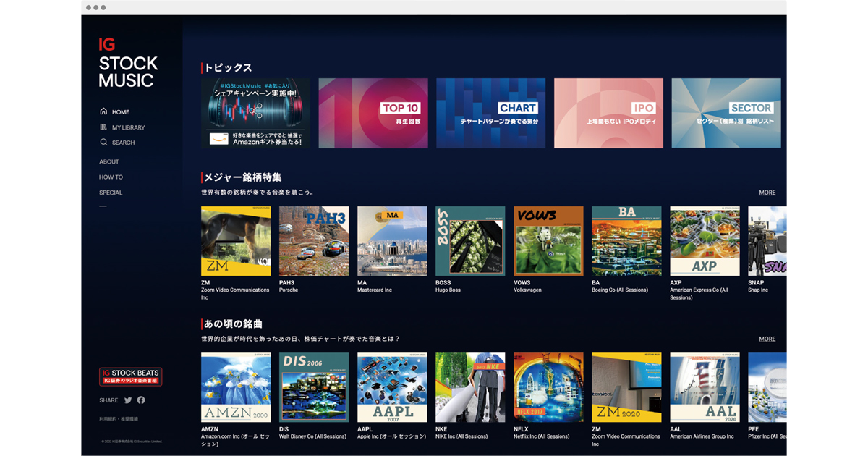The height and width of the screenshot is (456, 868).
Task: Select the ZM Zoom album cover
Action: coord(236,241)
